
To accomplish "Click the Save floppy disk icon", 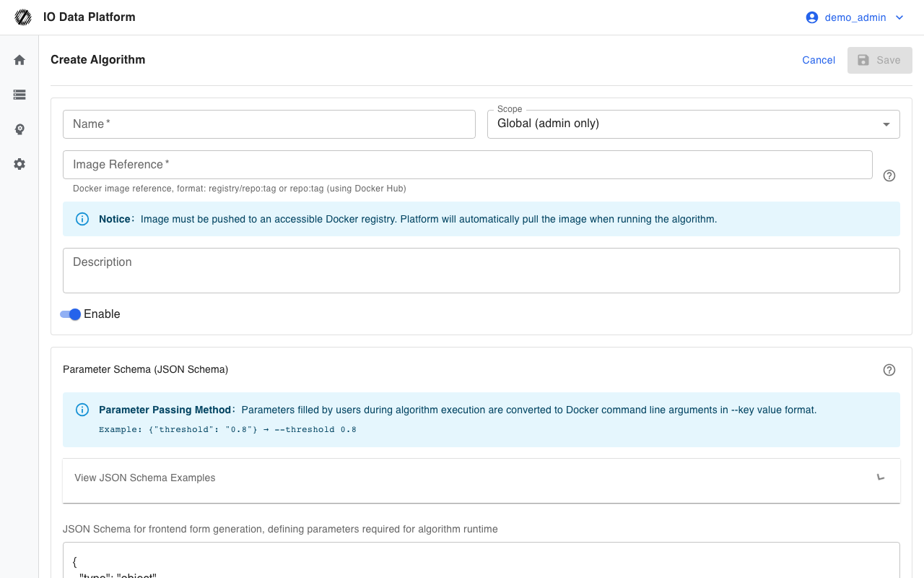I will 863,60.
